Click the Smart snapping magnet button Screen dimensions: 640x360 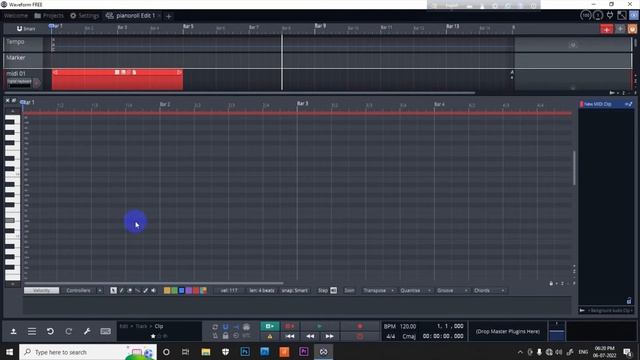[25, 29]
